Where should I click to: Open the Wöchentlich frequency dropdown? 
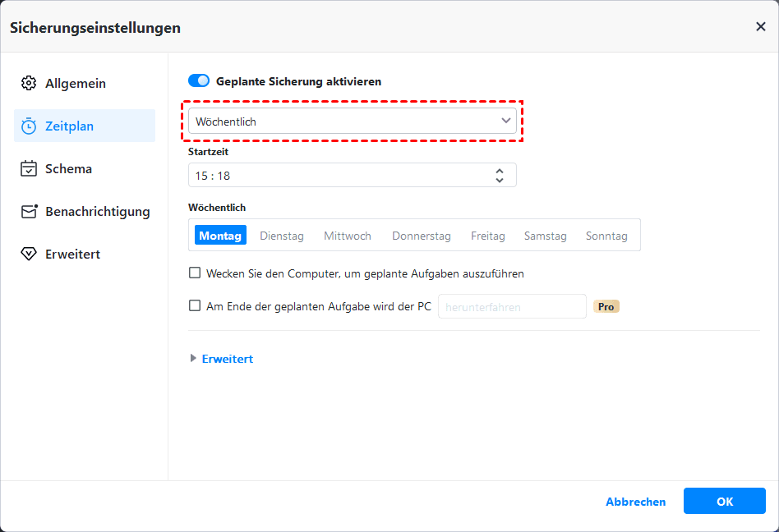coord(352,122)
